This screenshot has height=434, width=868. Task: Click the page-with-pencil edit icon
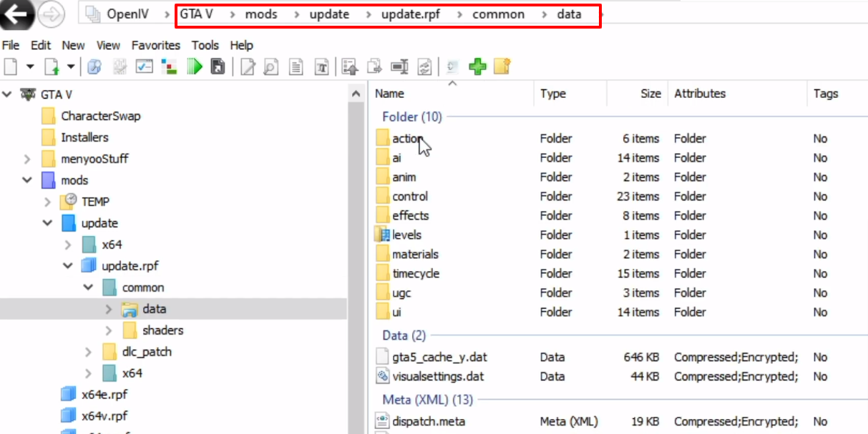click(x=248, y=66)
